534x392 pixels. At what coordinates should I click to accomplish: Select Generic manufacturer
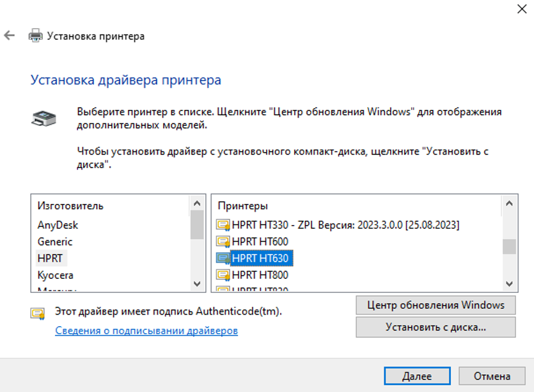coord(55,242)
